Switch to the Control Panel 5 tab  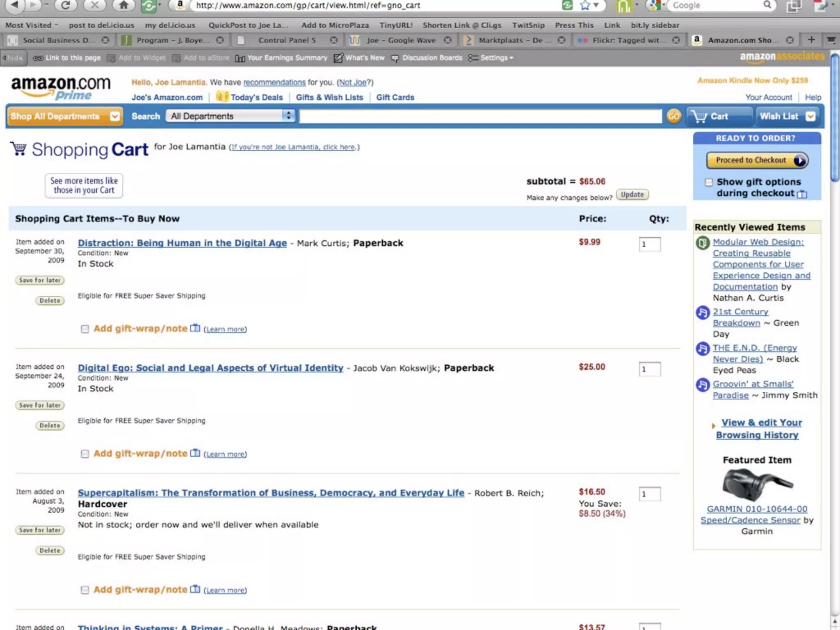coord(287,40)
